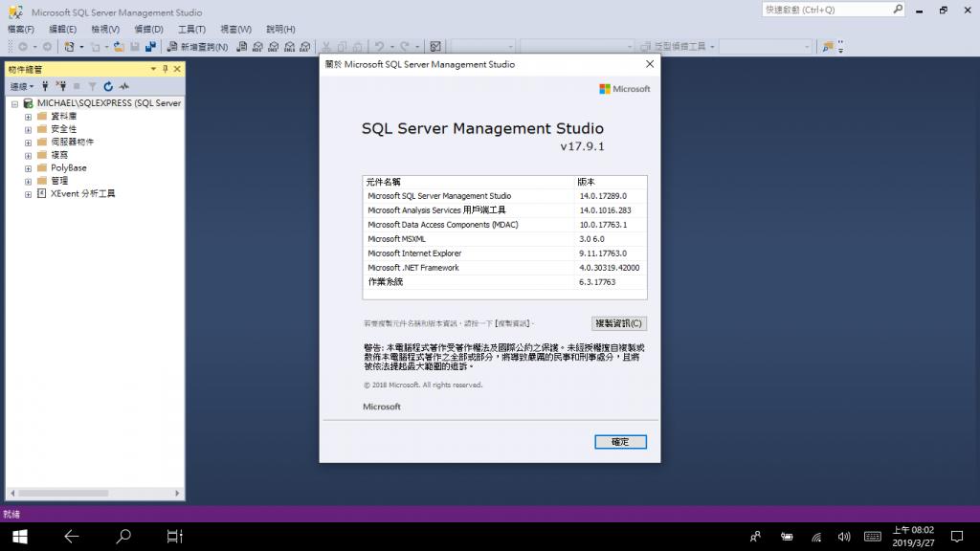980x551 pixels.
Task: Click the 確定 OK button in About dialog
Action: (620, 442)
